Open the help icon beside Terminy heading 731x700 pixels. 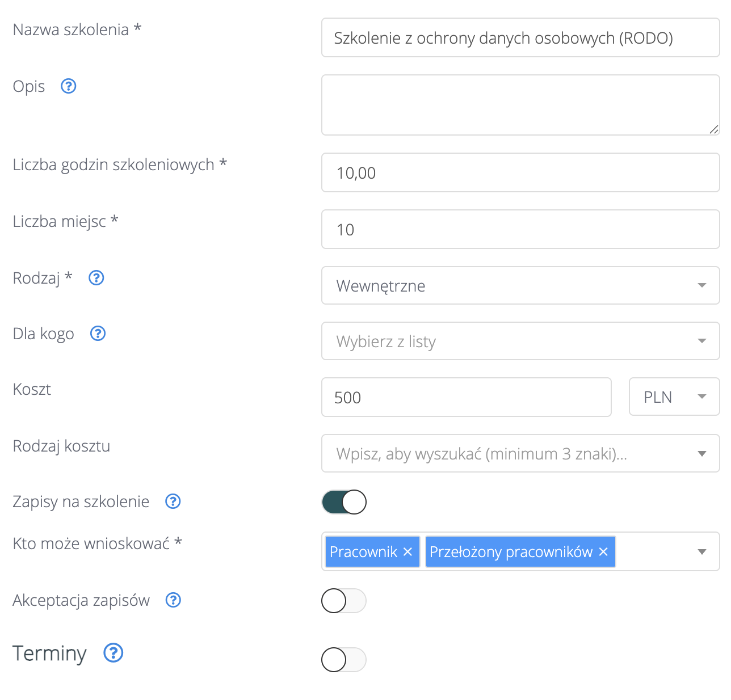click(114, 653)
